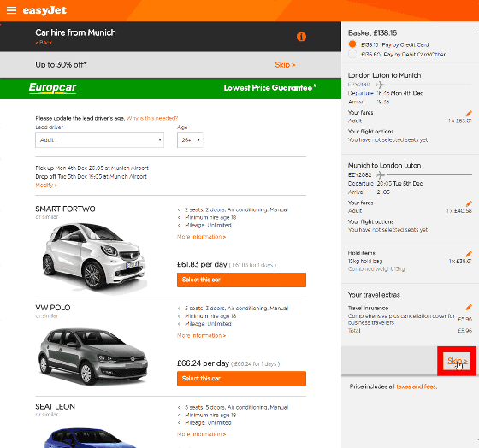Image resolution: width=479 pixels, height=448 pixels.
Task: Select the VW Polo car
Action: pyautogui.click(x=241, y=379)
